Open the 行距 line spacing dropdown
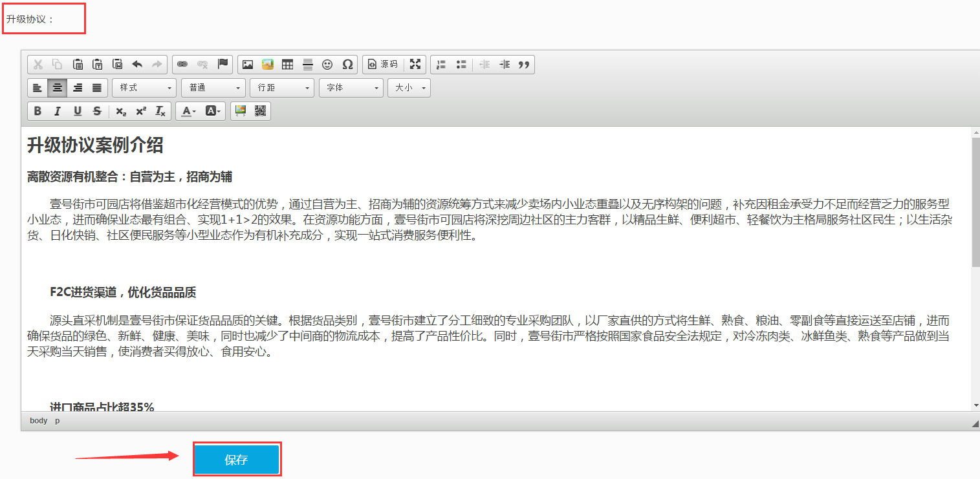This screenshot has height=479, width=980. [x=282, y=87]
